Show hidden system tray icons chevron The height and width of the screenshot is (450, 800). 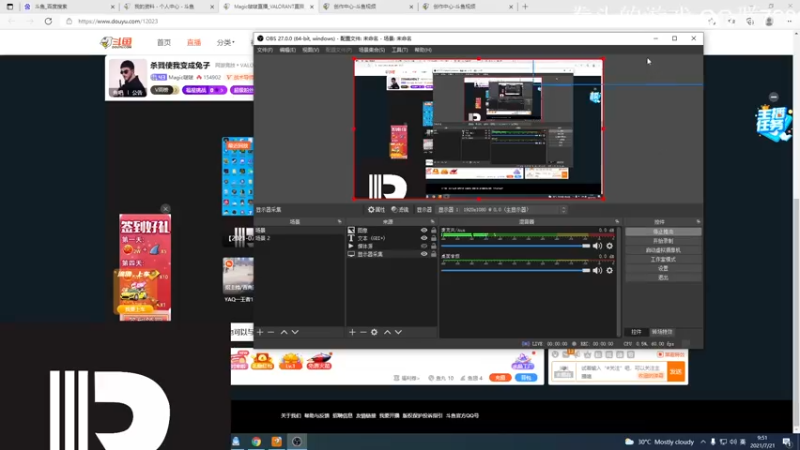click(703, 442)
